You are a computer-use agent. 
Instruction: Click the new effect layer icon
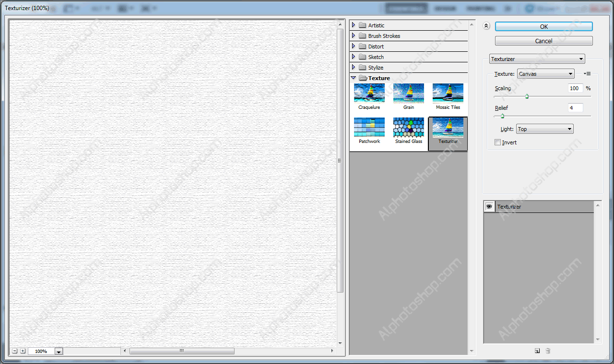click(537, 351)
